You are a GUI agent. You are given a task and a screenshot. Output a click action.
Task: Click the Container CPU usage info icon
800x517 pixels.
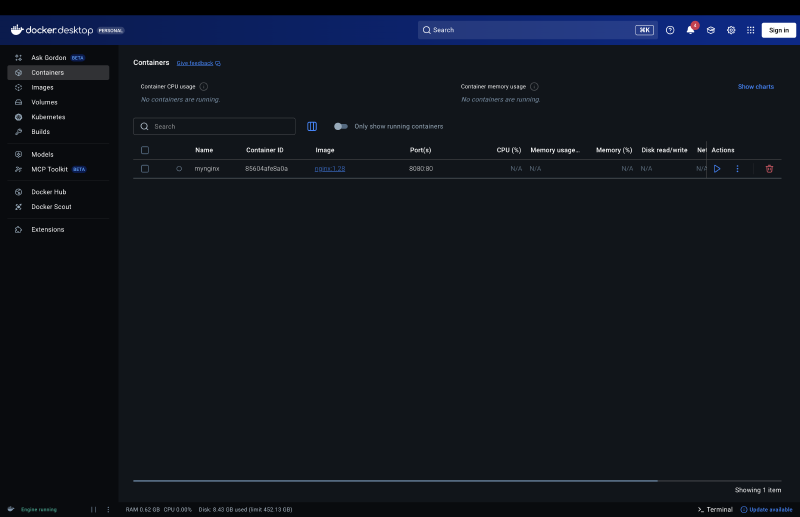coord(204,87)
